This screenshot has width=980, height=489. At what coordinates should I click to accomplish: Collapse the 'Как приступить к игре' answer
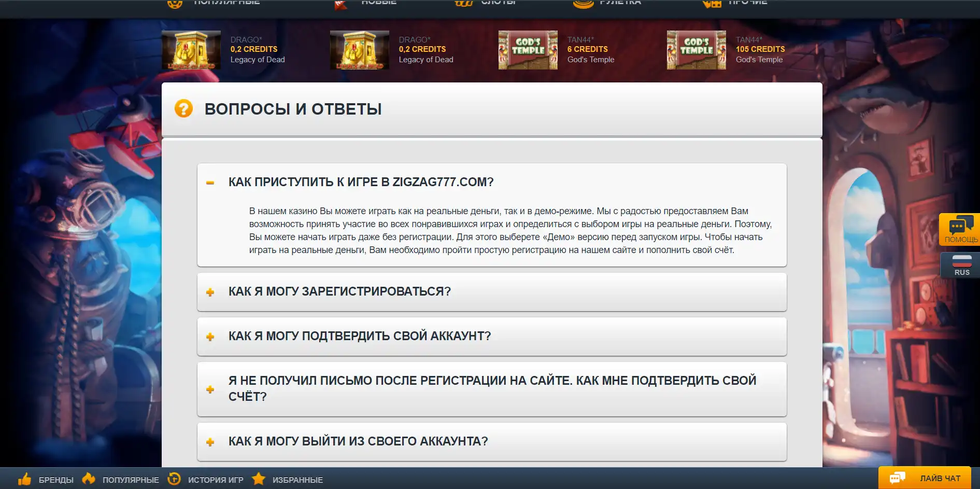(210, 183)
